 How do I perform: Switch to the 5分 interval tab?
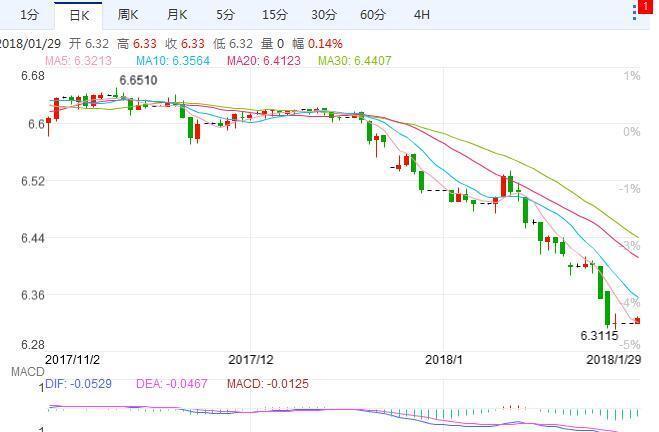(x=225, y=15)
